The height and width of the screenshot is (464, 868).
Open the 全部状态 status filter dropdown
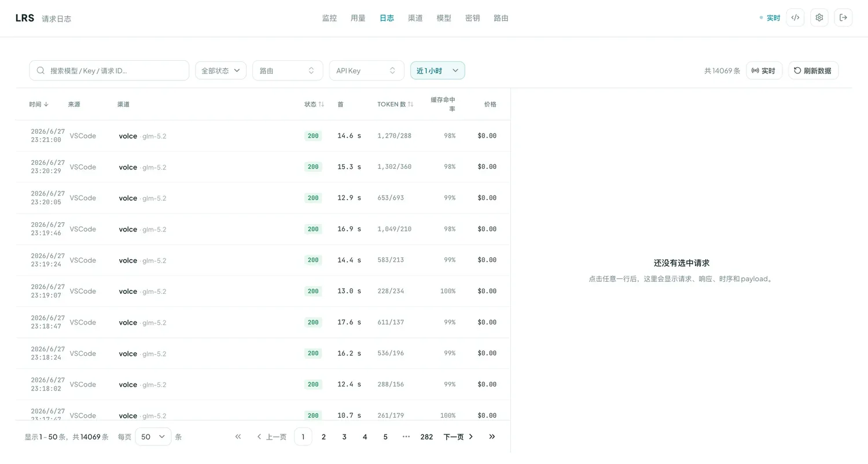220,71
